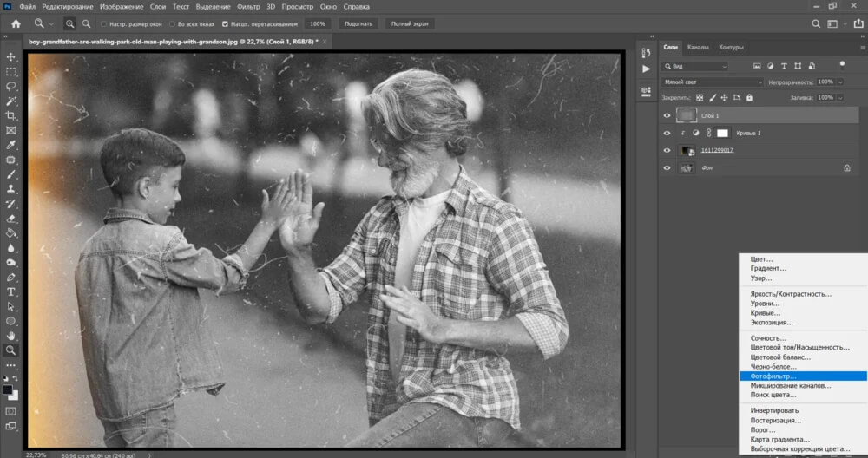Uncheck Масшт. перетаскиванием checkbox
Viewport: 868px width, 458px height.
[226, 24]
